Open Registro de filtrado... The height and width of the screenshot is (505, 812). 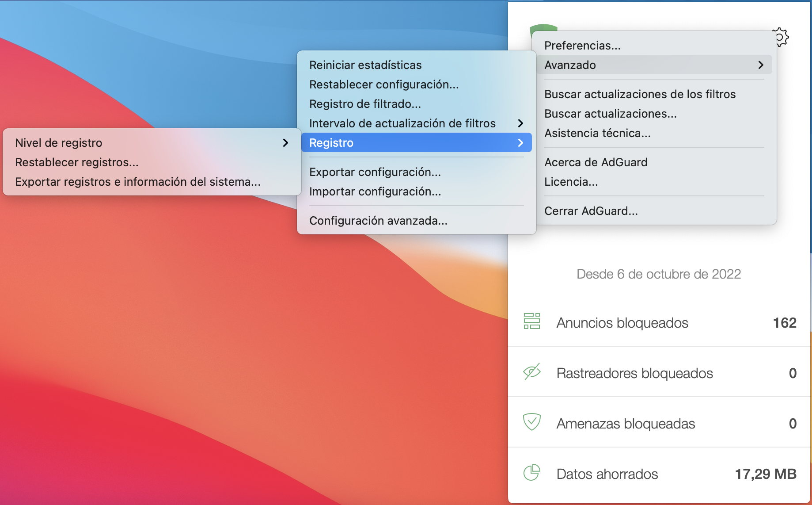tap(416, 104)
